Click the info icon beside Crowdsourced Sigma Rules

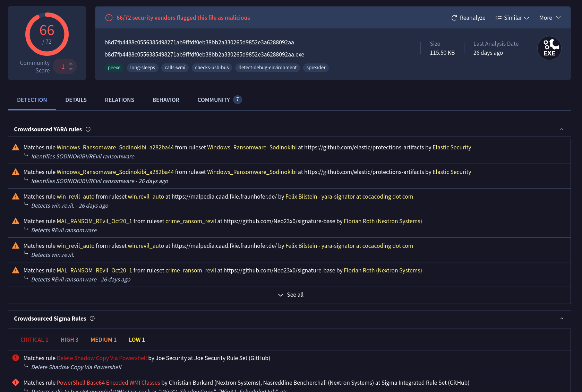(92, 319)
